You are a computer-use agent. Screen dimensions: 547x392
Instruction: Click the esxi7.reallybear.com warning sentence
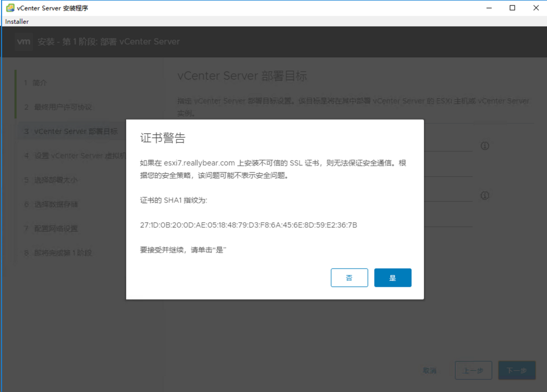(x=273, y=169)
